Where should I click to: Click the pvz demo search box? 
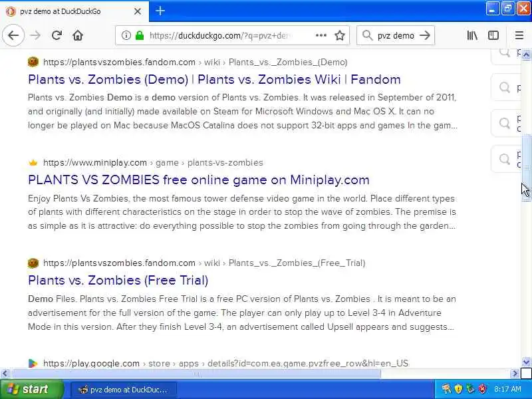(x=396, y=35)
